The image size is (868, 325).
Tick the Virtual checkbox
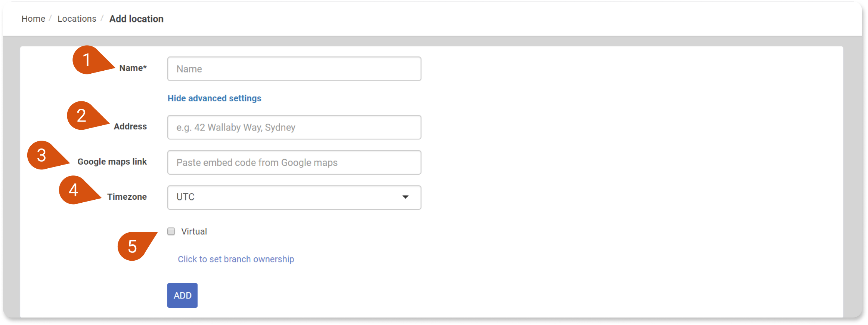click(171, 232)
